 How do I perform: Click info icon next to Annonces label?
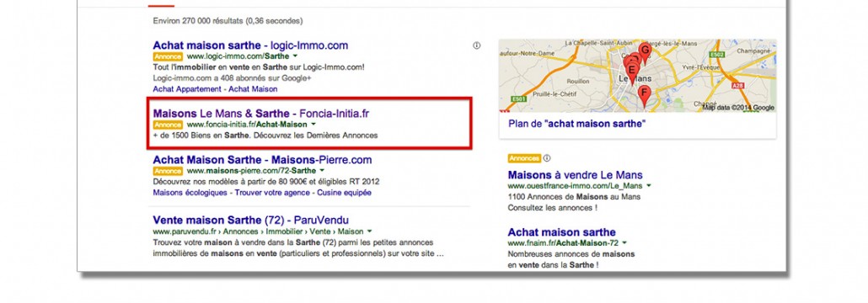[547, 158]
